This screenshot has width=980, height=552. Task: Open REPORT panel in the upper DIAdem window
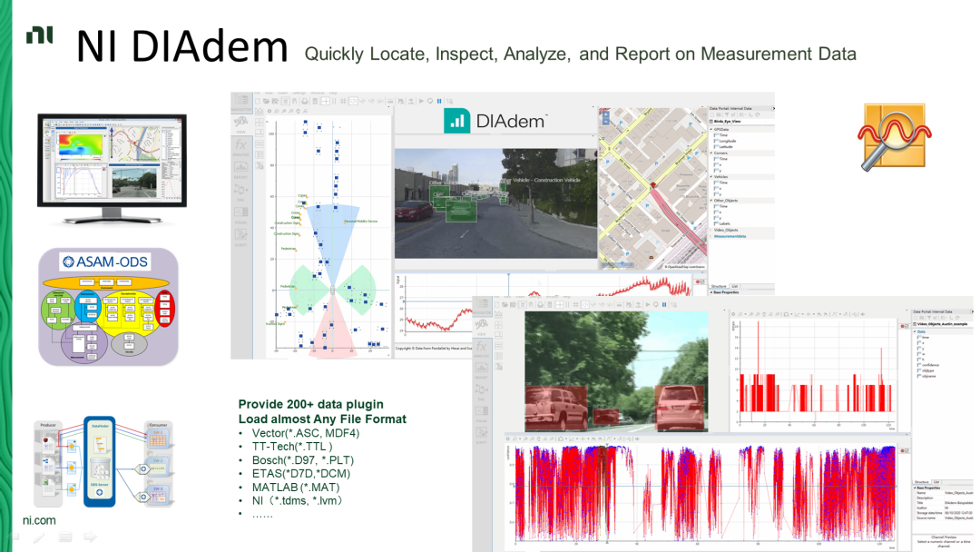[240, 170]
